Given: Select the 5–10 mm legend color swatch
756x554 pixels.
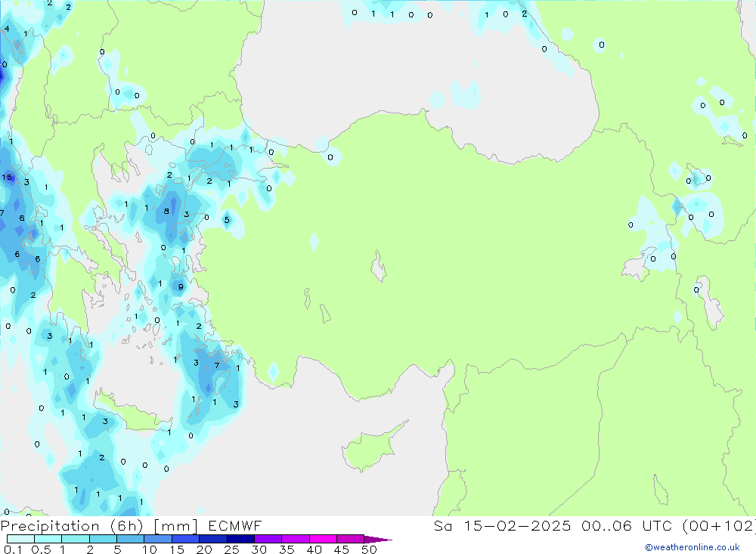Looking at the screenshot, I should coord(131,539).
